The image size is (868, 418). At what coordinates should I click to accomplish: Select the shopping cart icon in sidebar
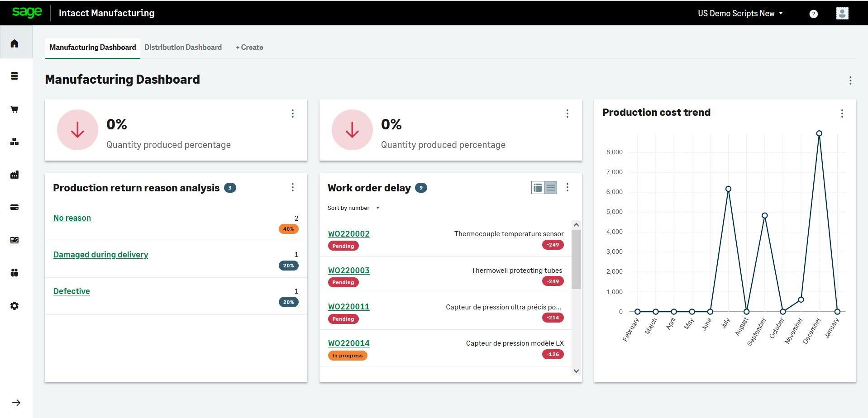14,109
